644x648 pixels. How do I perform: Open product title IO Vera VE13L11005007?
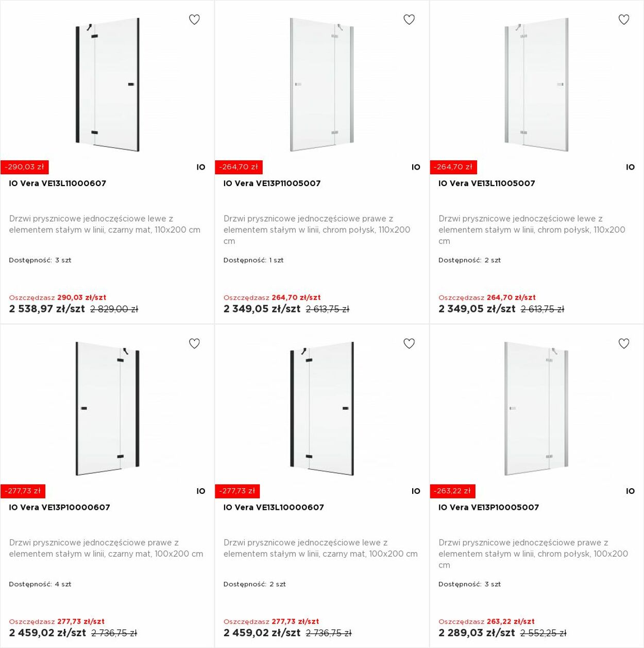(487, 184)
